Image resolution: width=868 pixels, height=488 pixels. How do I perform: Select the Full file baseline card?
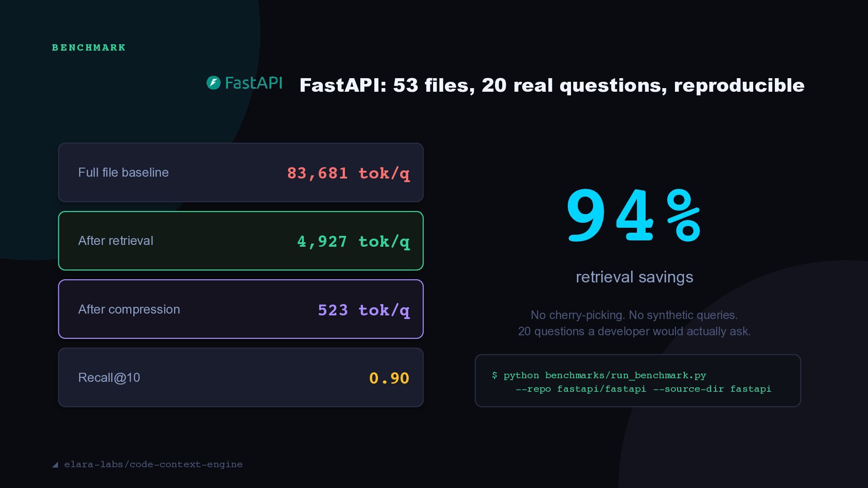(x=241, y=173)
